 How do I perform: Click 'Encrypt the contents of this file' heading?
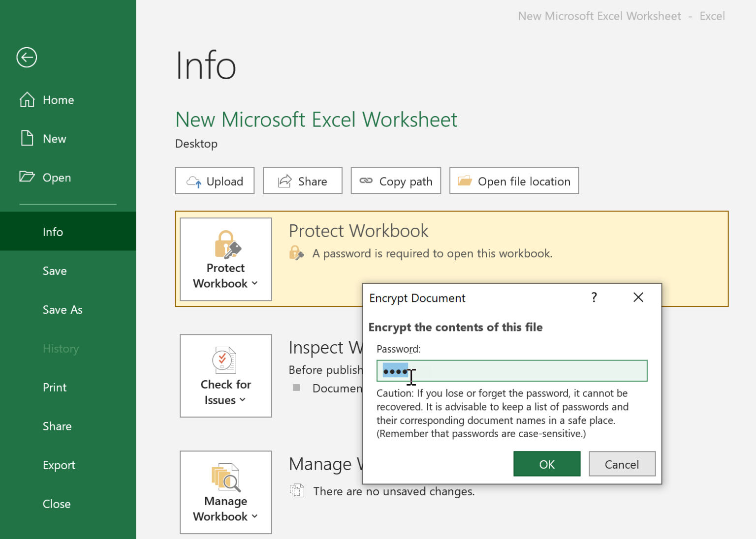[455, 328]
